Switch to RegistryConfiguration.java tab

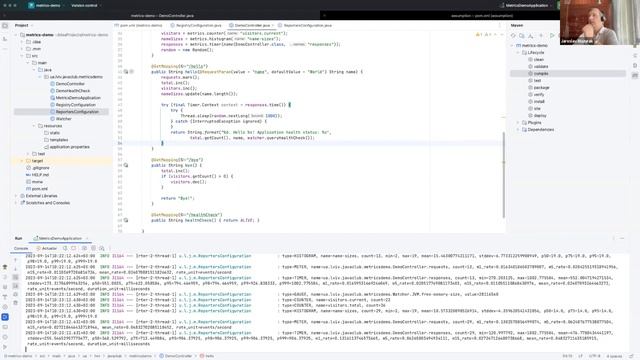[x=196, y=25]
